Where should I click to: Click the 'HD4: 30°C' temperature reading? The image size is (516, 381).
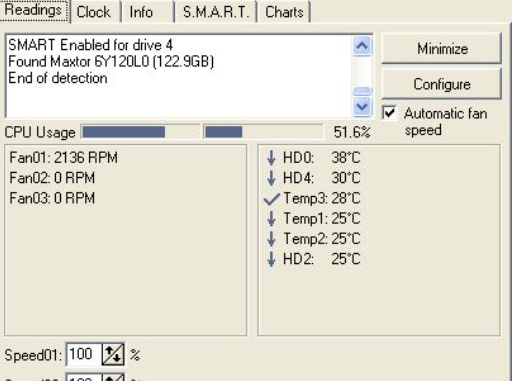tap(322, 178)
